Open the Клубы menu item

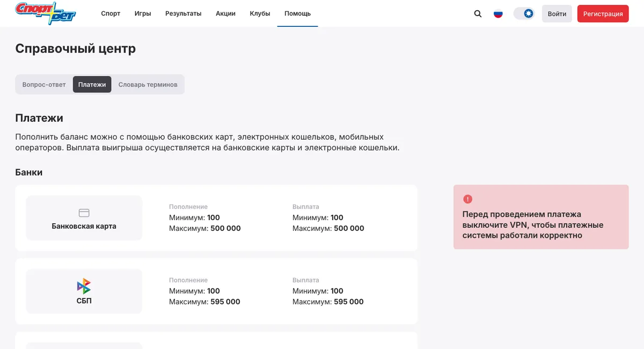pos(260,13)
